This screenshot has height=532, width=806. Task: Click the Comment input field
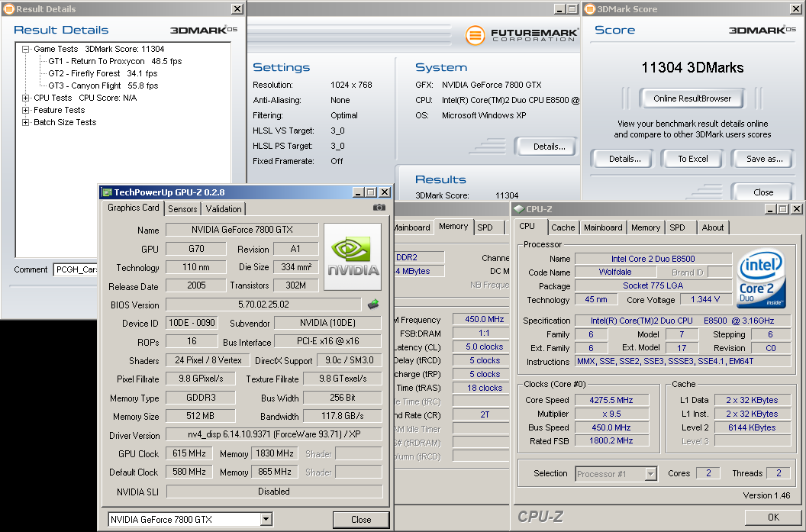coord(76,269)
